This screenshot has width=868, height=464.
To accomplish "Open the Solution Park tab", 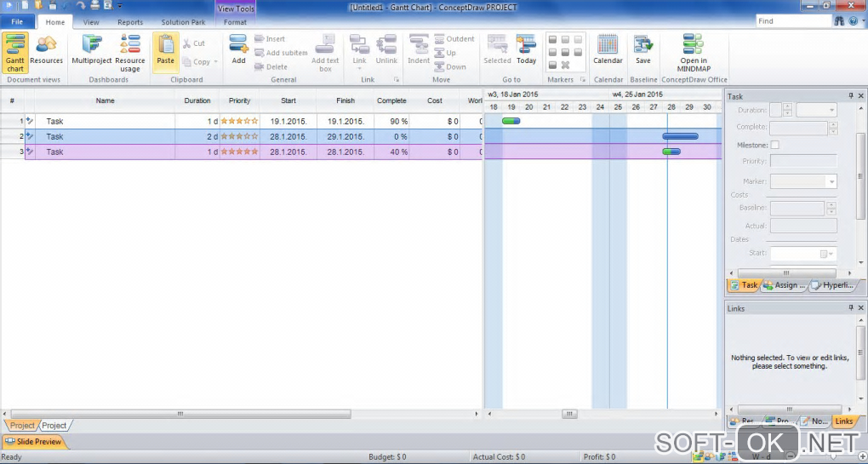I will tap(183, 22).
